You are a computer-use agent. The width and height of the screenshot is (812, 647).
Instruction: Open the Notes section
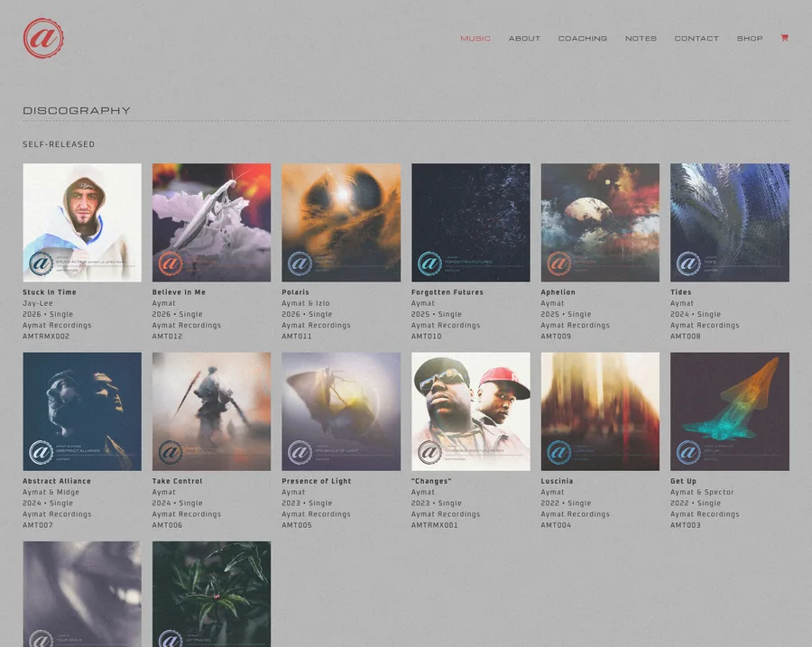tap(641, 38)
